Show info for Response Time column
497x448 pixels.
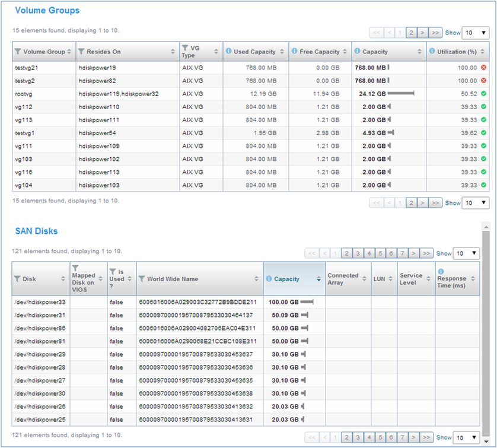coord(441,271)
